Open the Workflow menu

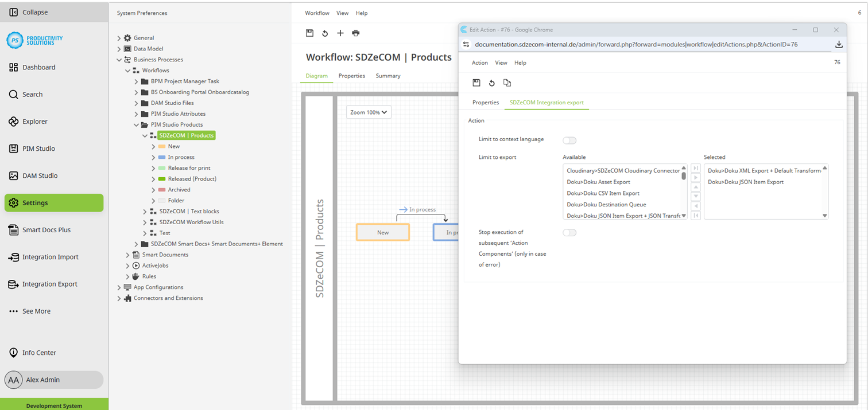[x=316, y=13]
